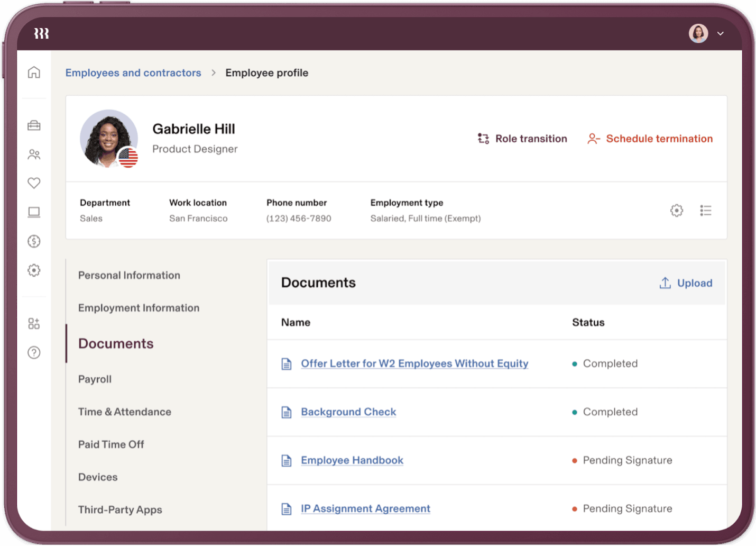
Task: Click the Rippling logo in the top bar
Action: pyautogui.click(x=41, y=33)
